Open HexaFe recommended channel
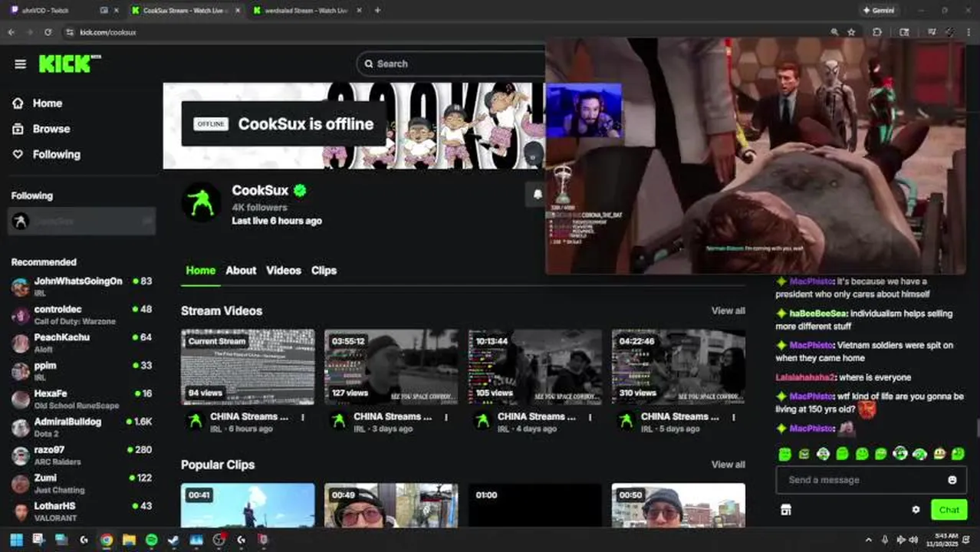The height and width of the screenshot is (552, 980). 81,399
